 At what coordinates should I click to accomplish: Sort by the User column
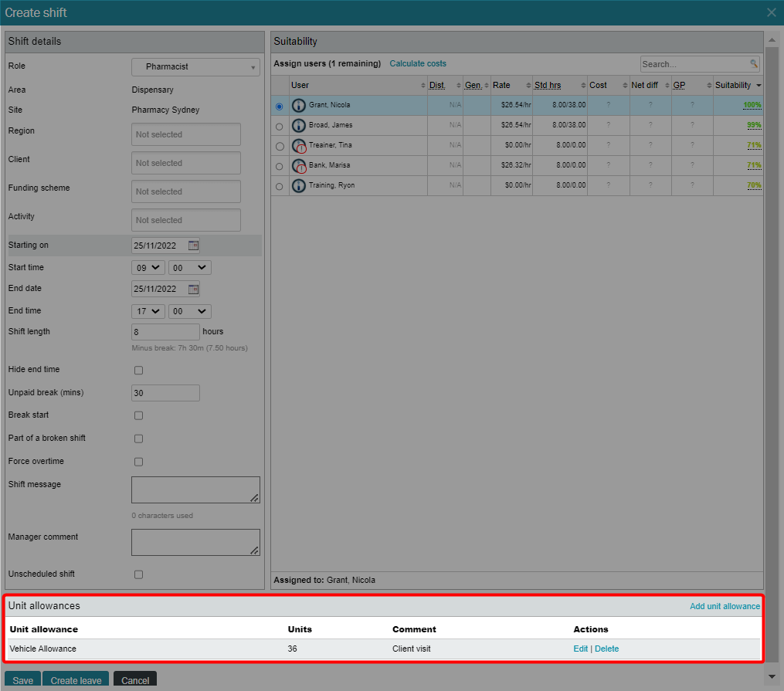(358, 86)
